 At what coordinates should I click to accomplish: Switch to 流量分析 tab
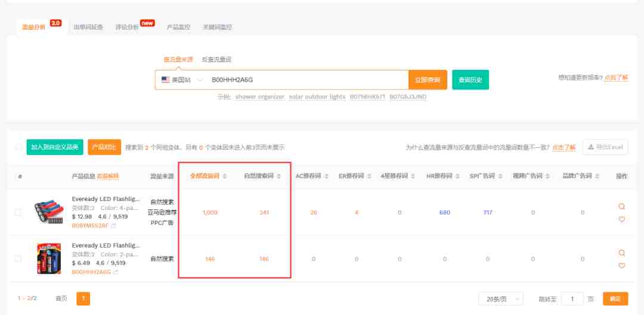point(33,27)
